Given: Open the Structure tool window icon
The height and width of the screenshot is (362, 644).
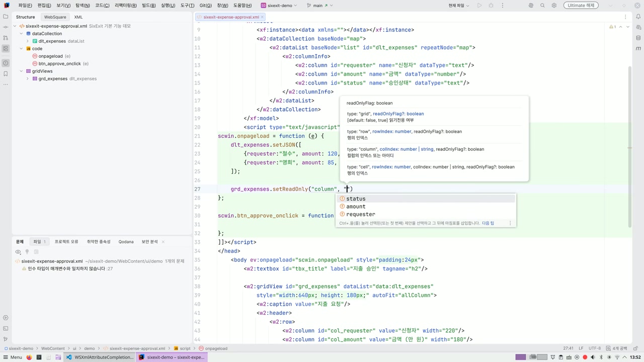Looking at the screenshot, I should (x=6, y=49).
